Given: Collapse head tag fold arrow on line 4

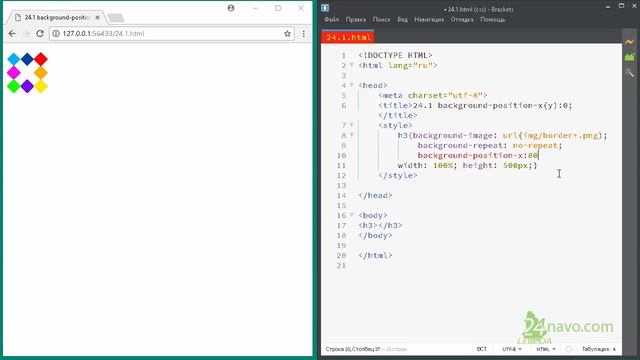Looking at the screenshot, I should point(351,85).
